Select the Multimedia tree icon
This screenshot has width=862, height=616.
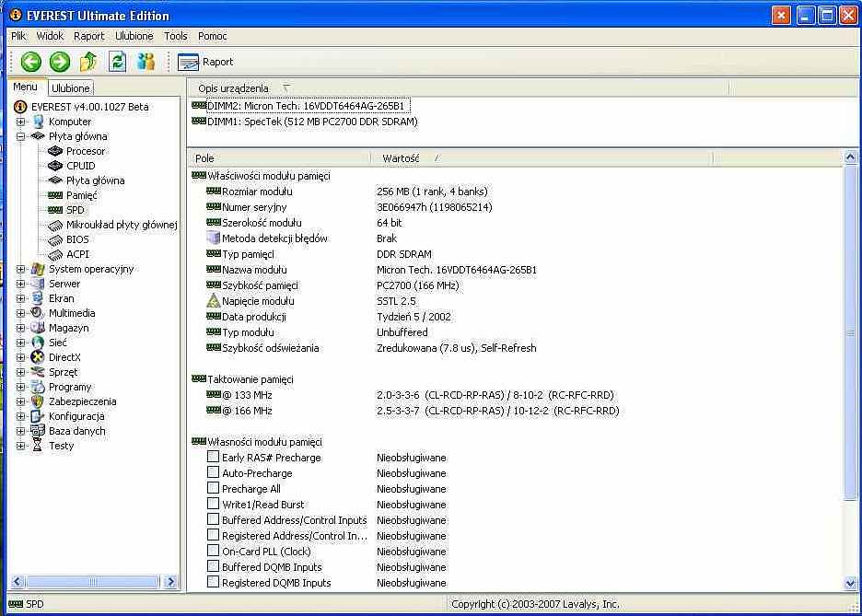[x=38, y=313]
